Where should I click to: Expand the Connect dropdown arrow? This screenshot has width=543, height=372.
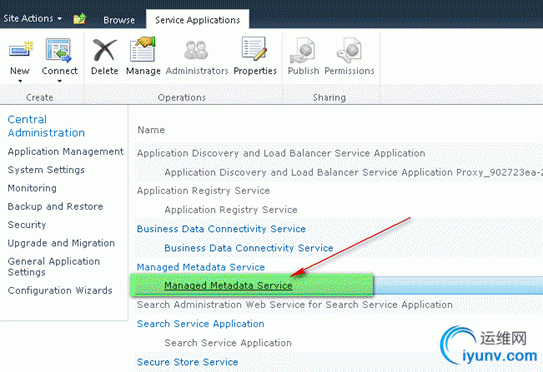pos(60,81)
